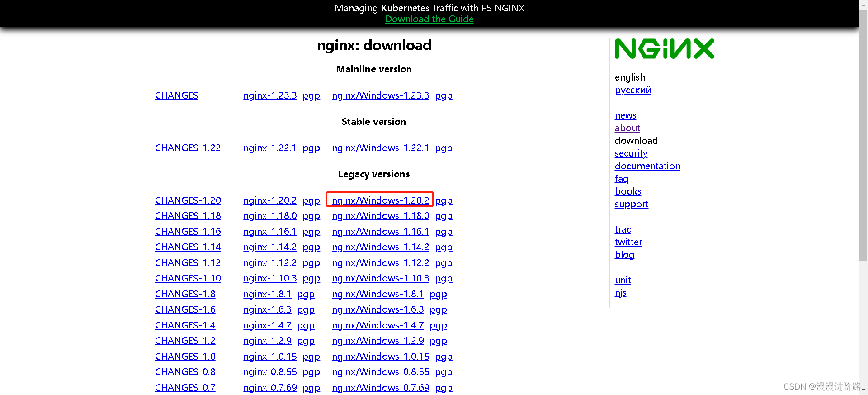Download nginx-1.20.2 source
The width and height of the screenshot is (868, 395).
(270, 200)
